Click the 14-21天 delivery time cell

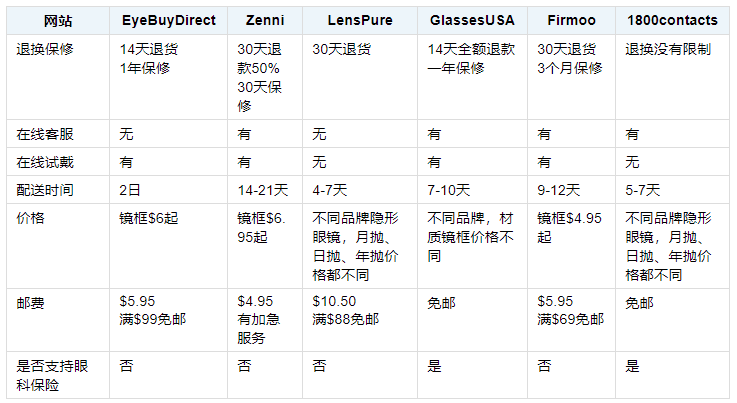[x=262, y=189]
